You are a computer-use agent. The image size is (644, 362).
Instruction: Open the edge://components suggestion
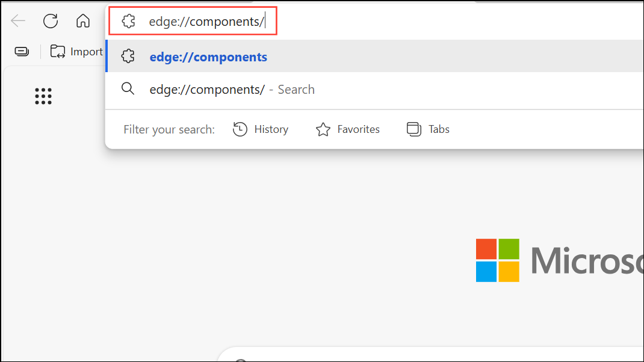(208, 57)
